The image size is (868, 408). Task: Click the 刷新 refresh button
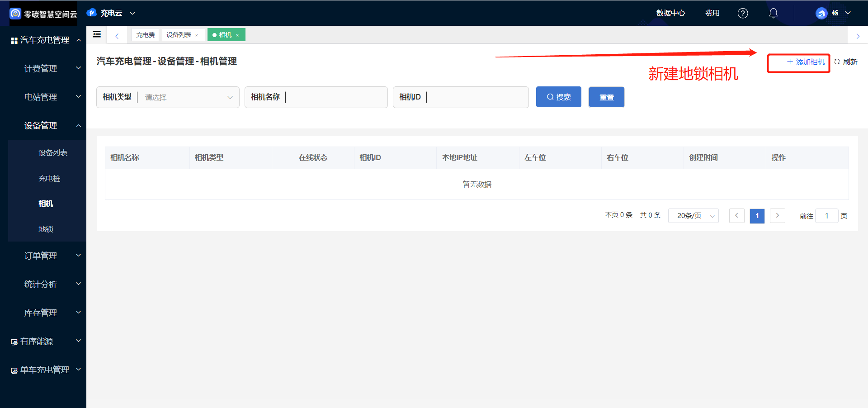point(846,62)
